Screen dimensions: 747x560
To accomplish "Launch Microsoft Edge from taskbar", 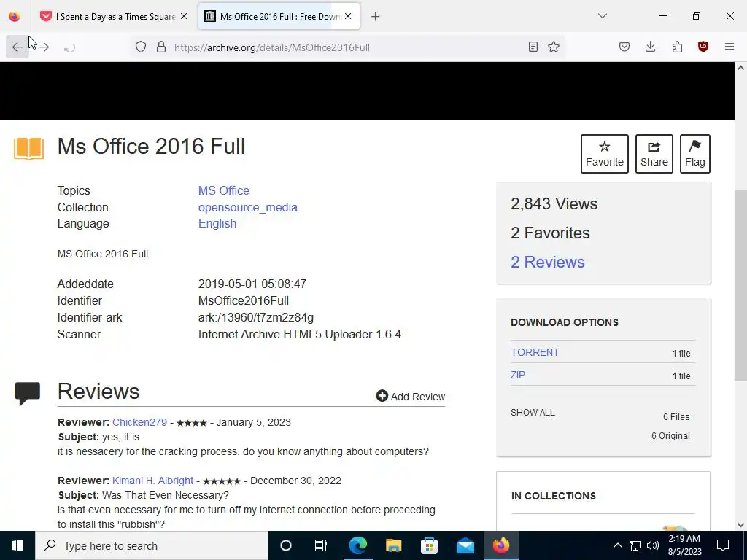I will (x=357, y=545).
